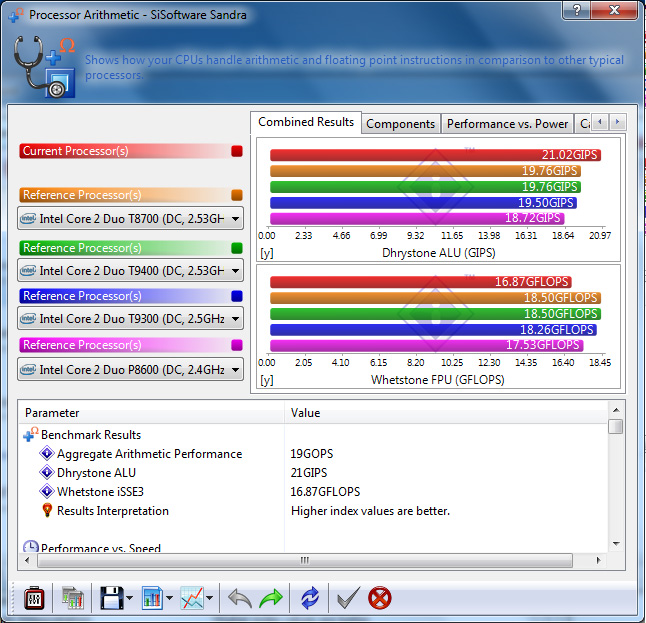Open the Save icon dropdown arrow
The height and width of the screenshot is (623, 646).
click(x=129, y=598)
